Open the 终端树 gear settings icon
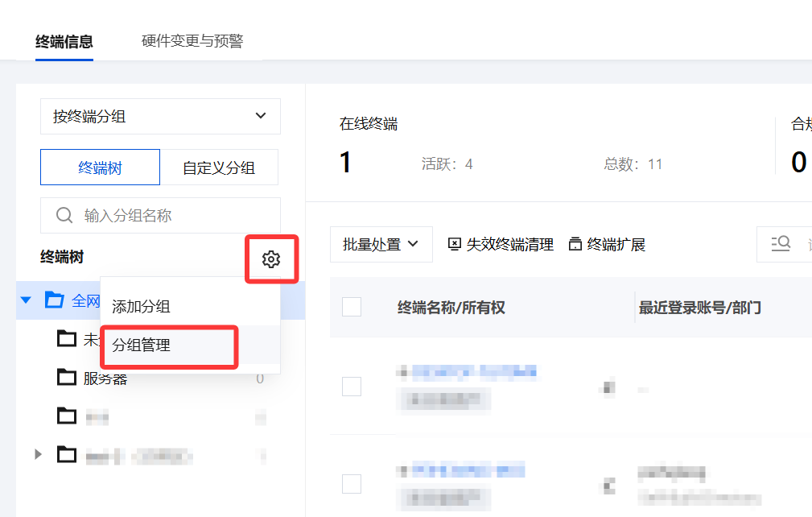The width and height of the screenshot is (812, 517). pos(271,259)
